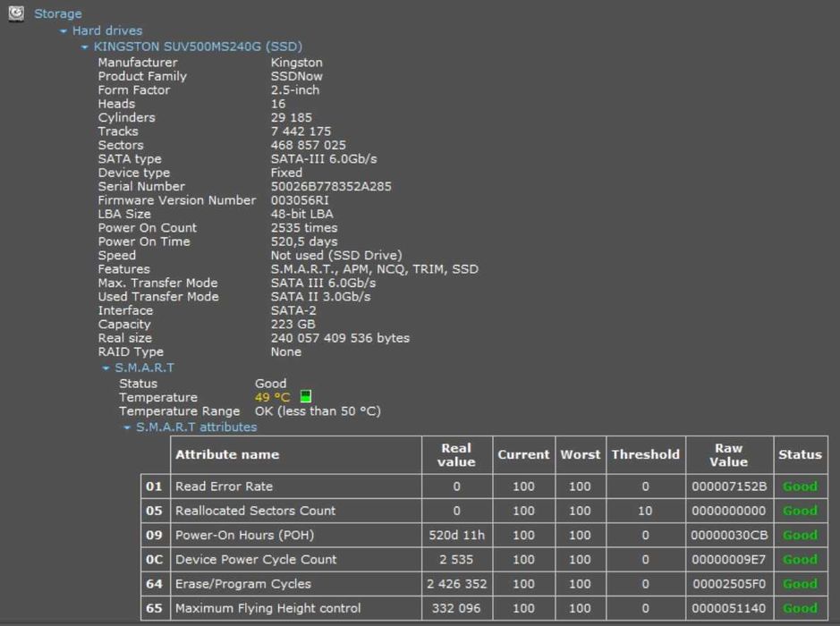Click real value 332 096

[x=457, y=608]
